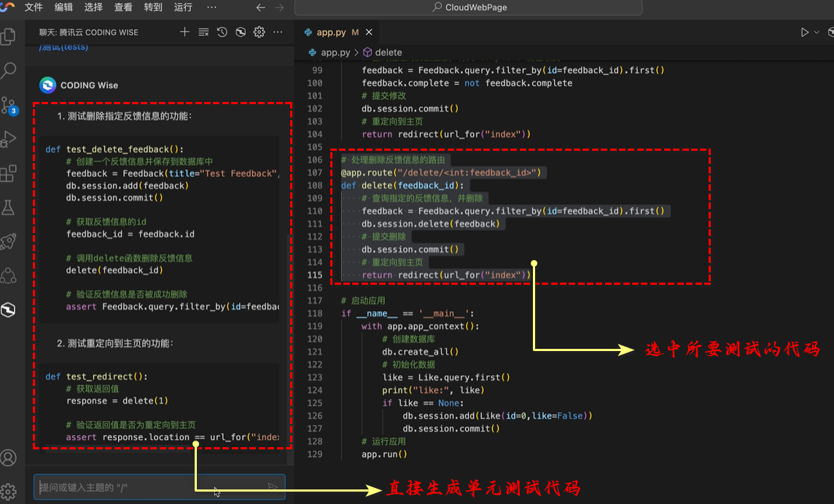The width and height of the screenshot is (834, 504).
Task: Open the 编辑 menu
Action: point(63,7)
